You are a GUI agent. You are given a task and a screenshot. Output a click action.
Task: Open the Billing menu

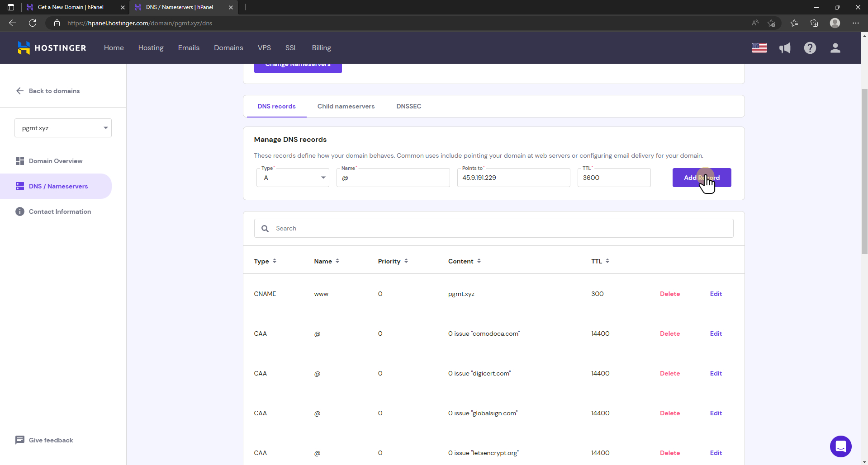point(322,48)
